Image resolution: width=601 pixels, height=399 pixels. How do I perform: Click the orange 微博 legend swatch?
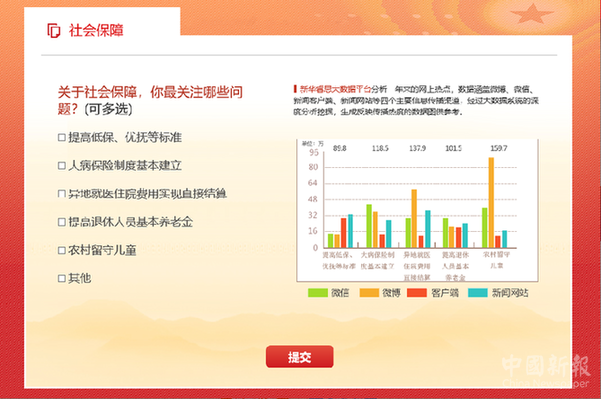tap(369, 293)
